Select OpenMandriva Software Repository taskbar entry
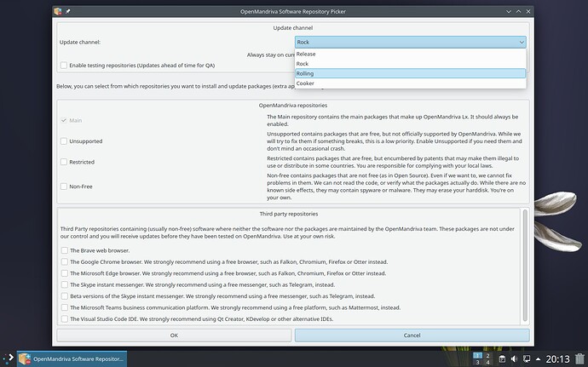Screen dimensions: 588x367 (72, 358)
